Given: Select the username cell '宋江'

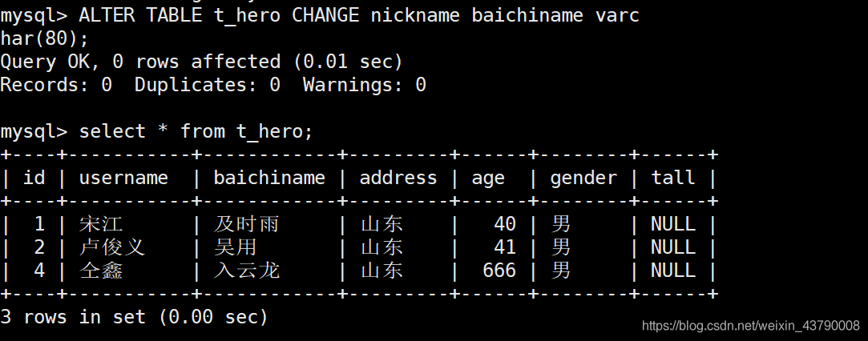Looking at the screenshot, I should (x=101, y=224).
